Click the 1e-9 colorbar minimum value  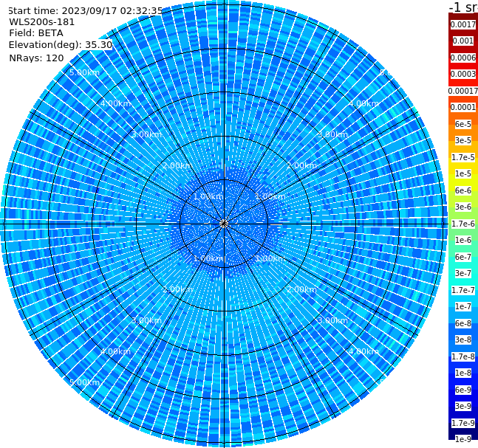tap(463, 439)
